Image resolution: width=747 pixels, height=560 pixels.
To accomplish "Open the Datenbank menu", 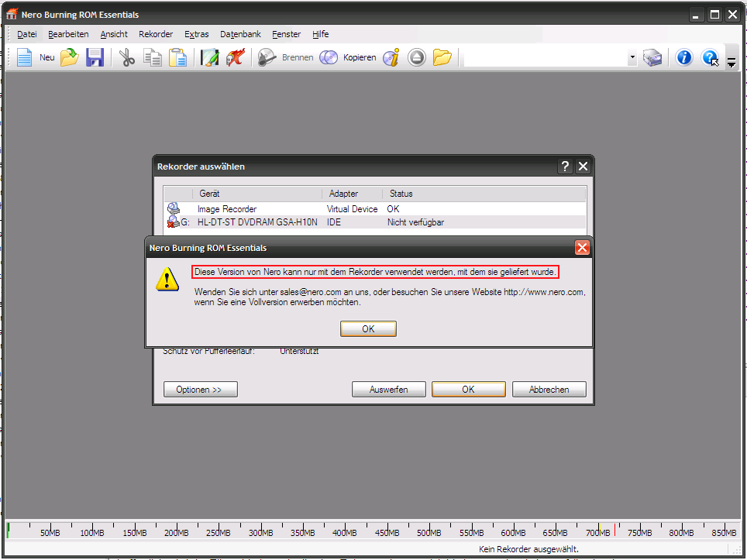I will click(240, 34).
